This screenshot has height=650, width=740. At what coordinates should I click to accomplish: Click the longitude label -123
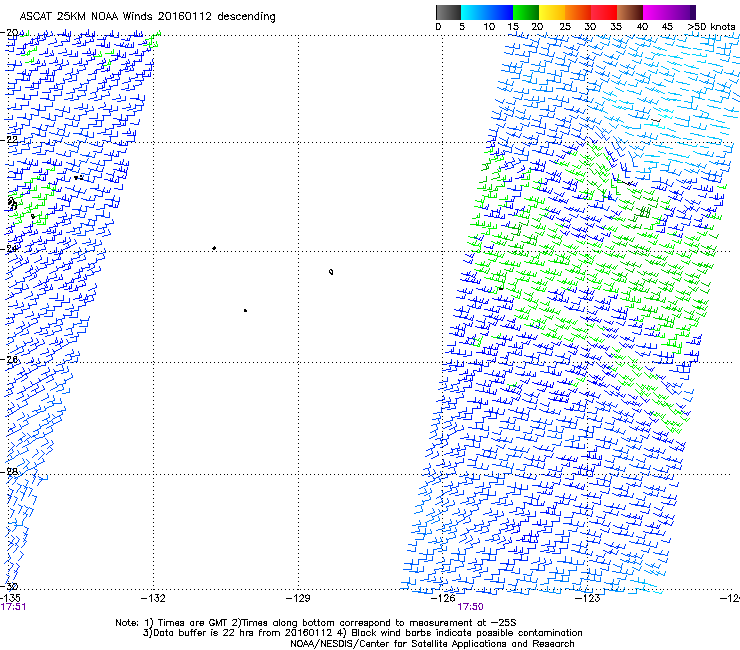coord(588,599)
